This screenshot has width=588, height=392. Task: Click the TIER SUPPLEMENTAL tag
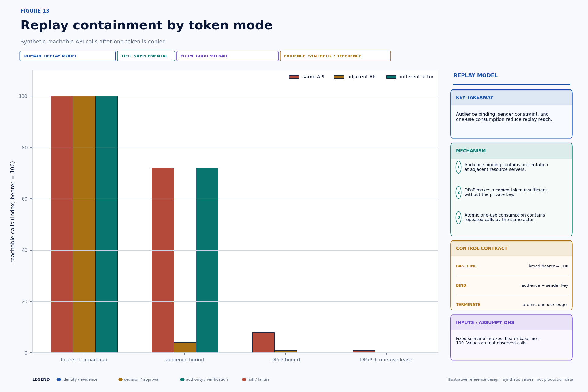pos(146,56)
